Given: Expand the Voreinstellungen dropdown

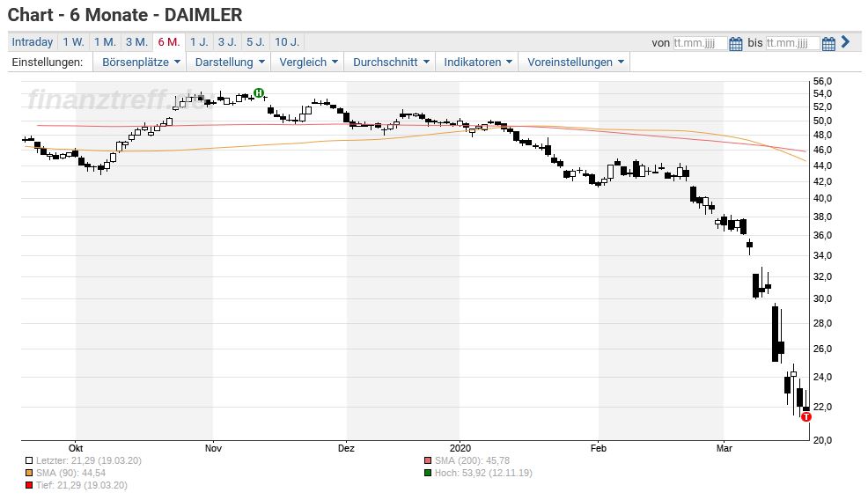Looking at the screenshot, I should pyautogui.click(x=575, y=62).
